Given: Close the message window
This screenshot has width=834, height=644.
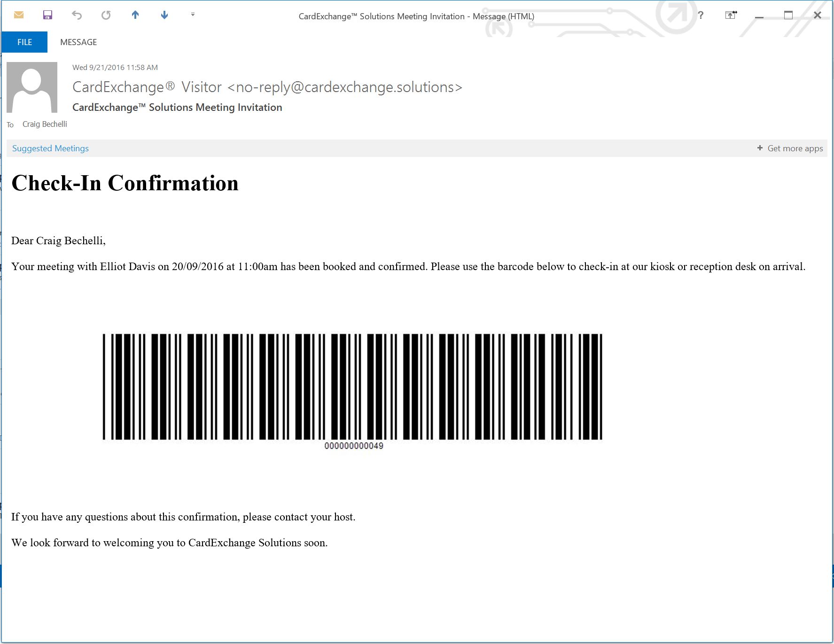Looking at the screenshot, I should tap(818, 15).
